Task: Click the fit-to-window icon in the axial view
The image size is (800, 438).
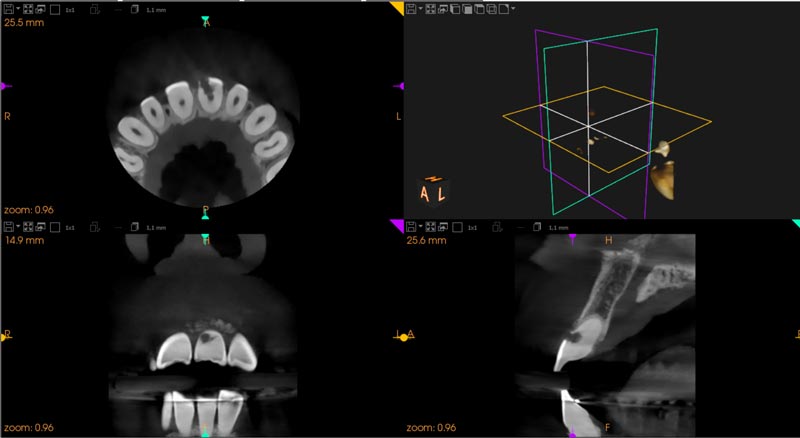Action: 26,8
